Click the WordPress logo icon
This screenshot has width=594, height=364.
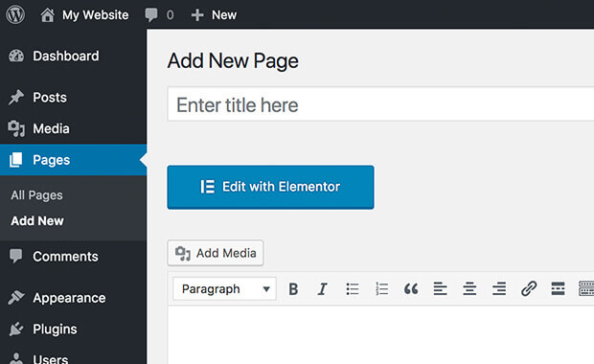pyautogui.click(x=15, y=14)
